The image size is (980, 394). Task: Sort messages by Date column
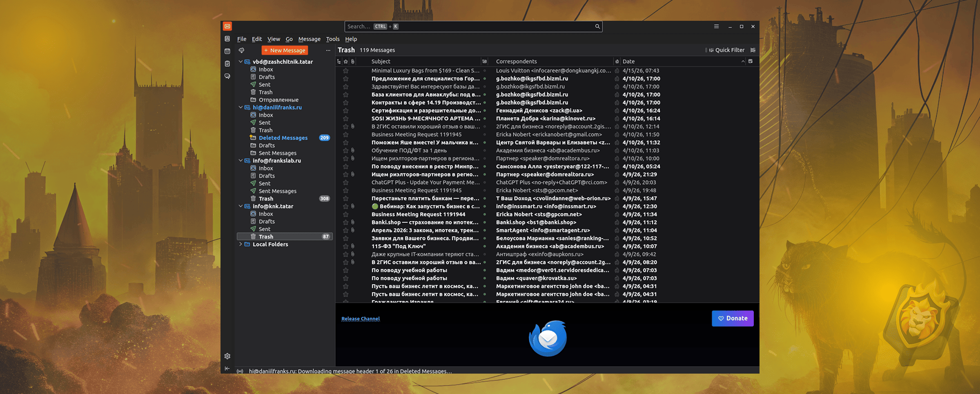pos(683,61)
